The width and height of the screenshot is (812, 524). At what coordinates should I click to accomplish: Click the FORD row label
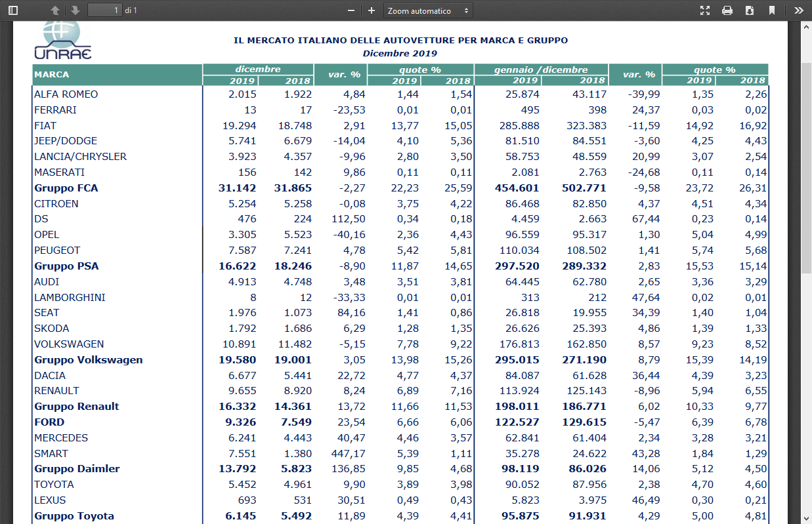pos(49,422)
